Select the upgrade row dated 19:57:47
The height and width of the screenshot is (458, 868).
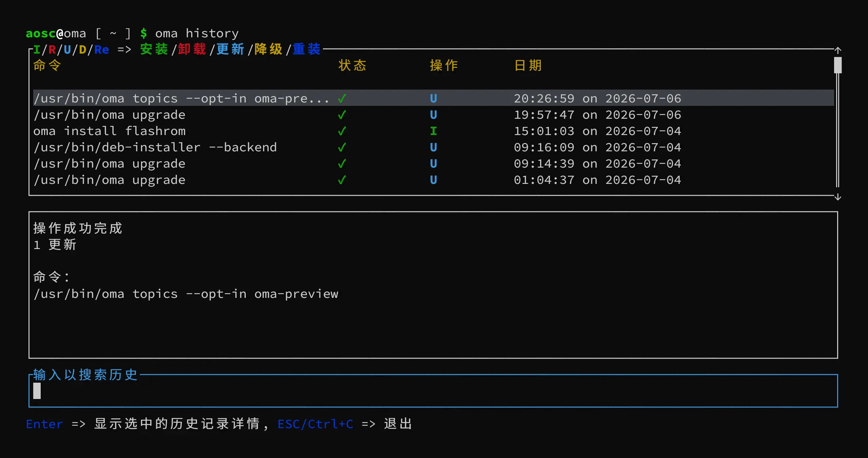tap(433, 115)
